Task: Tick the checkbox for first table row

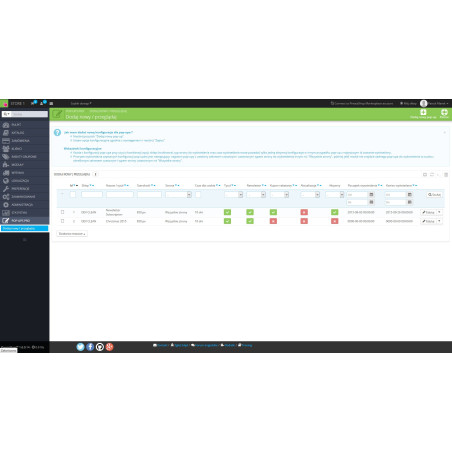Action: click(x=62, y=212)
